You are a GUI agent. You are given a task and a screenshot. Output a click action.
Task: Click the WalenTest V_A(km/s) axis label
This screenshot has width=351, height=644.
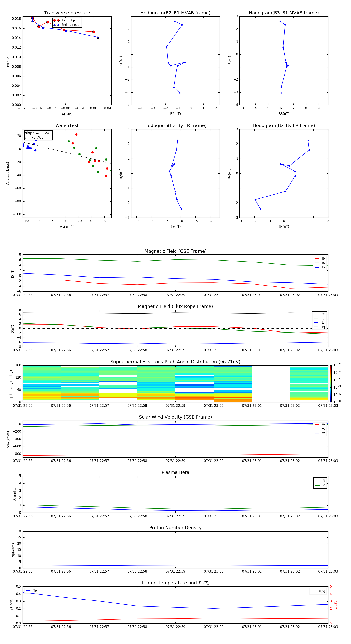click(x=67, y=227)
